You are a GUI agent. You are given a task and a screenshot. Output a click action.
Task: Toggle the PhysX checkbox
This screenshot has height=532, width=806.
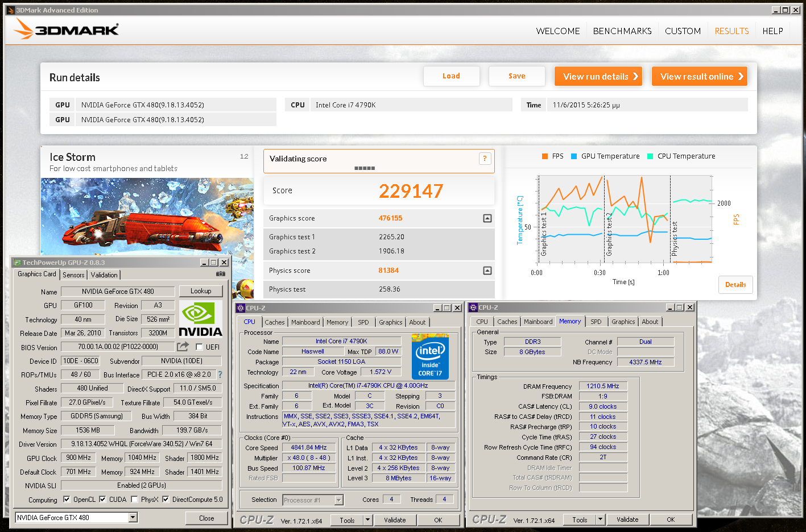(x=134, y=500)
